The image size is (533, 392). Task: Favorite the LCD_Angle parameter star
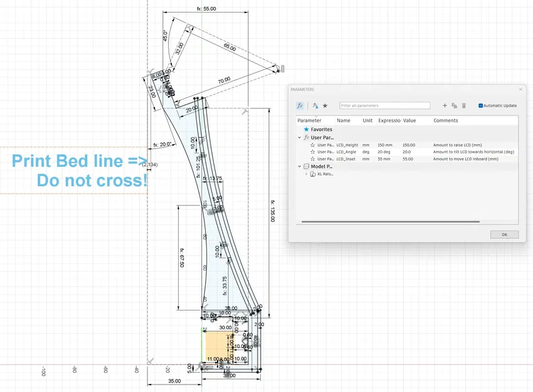coord(313,152)
